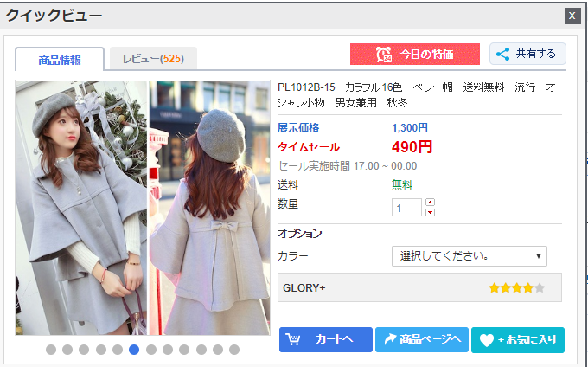Select the active blue carousel dot

(x=134, y=350)
